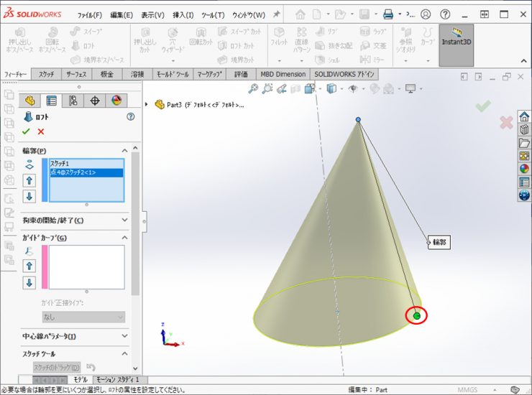
Task: Expand the 中心線パラメータ section
Action: pyautogui.click(x=124, y=336)
